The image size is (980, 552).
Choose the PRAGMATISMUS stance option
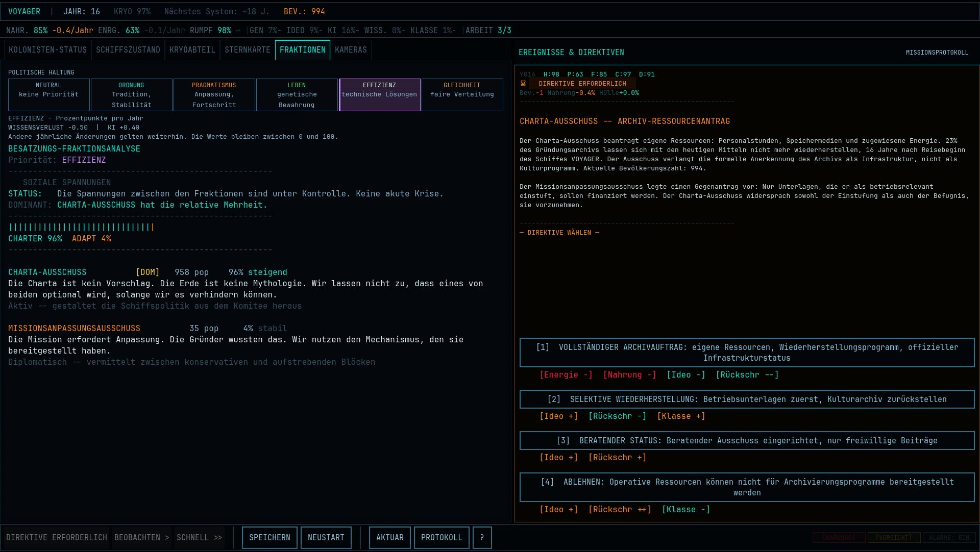click(214, 95)
